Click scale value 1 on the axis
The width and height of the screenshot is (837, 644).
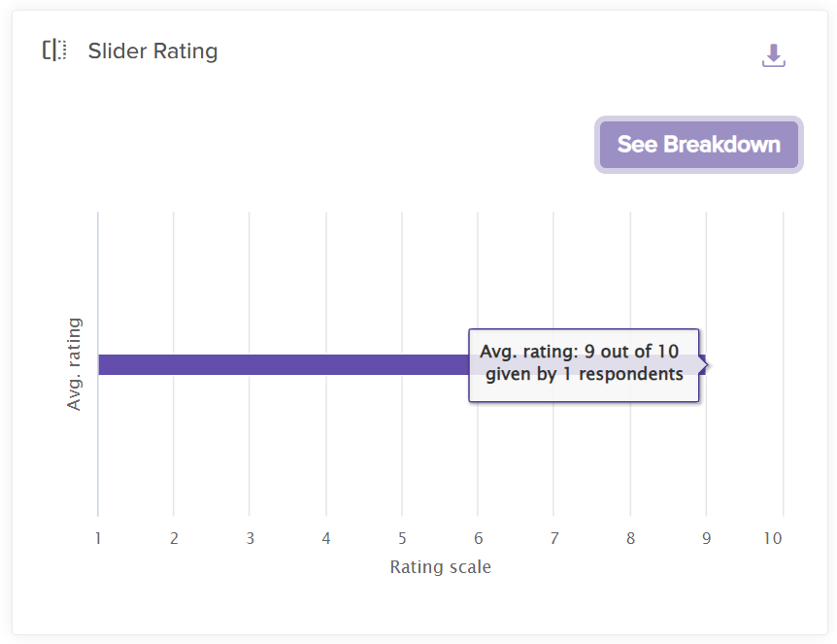tap(98, 538)
